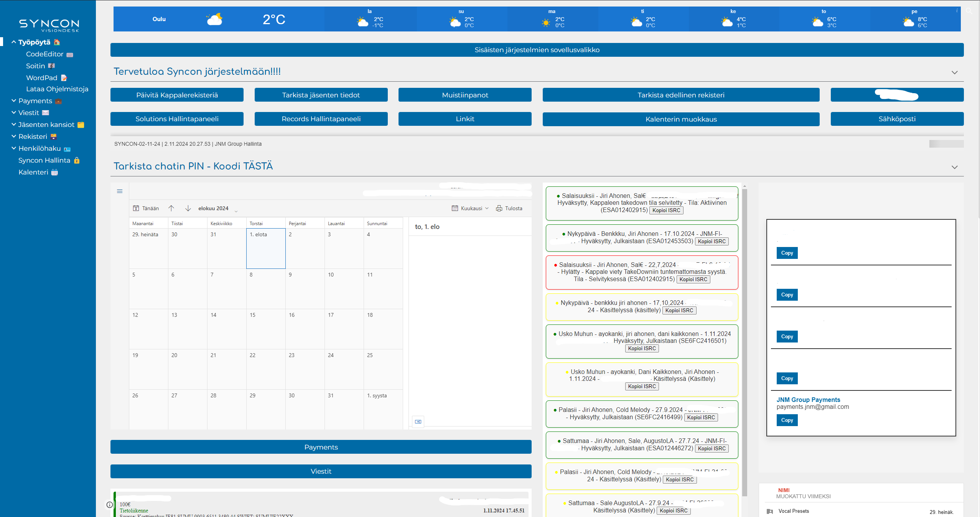The image size is (980, 517).
Task: Click Tarkista edellinen rekisteri icon button
Action: 680,95
